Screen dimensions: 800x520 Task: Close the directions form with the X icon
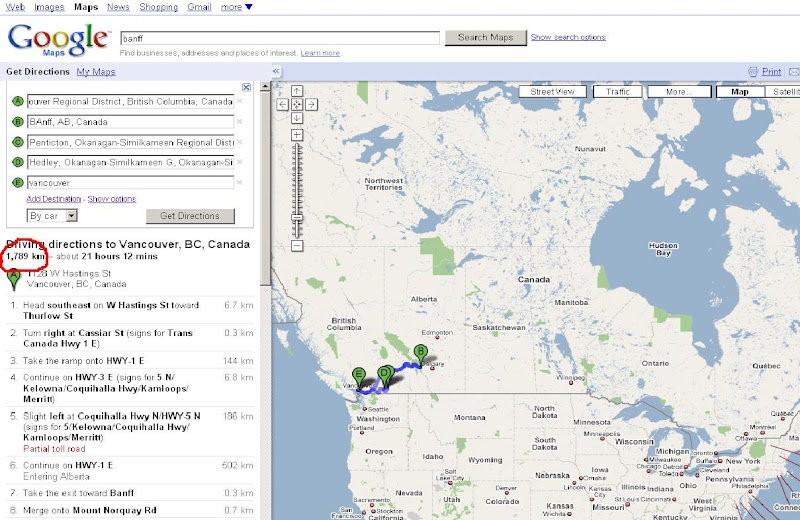coord(246,87)
